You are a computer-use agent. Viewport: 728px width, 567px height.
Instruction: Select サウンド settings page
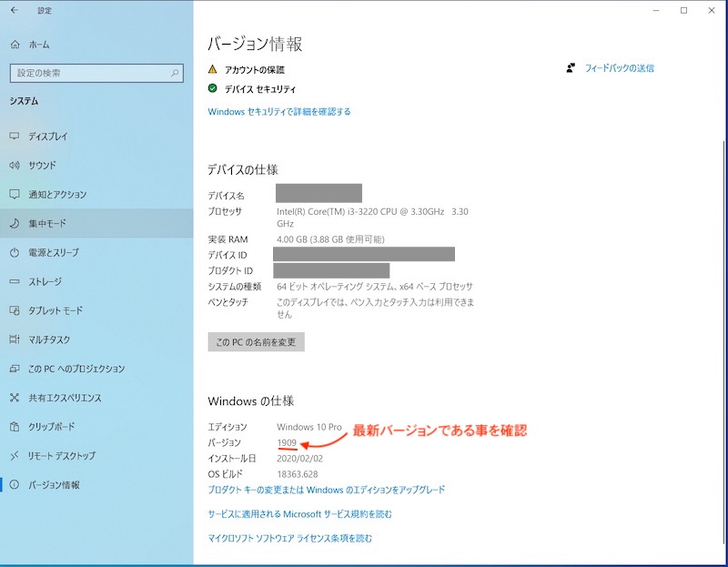click(42, 165)
